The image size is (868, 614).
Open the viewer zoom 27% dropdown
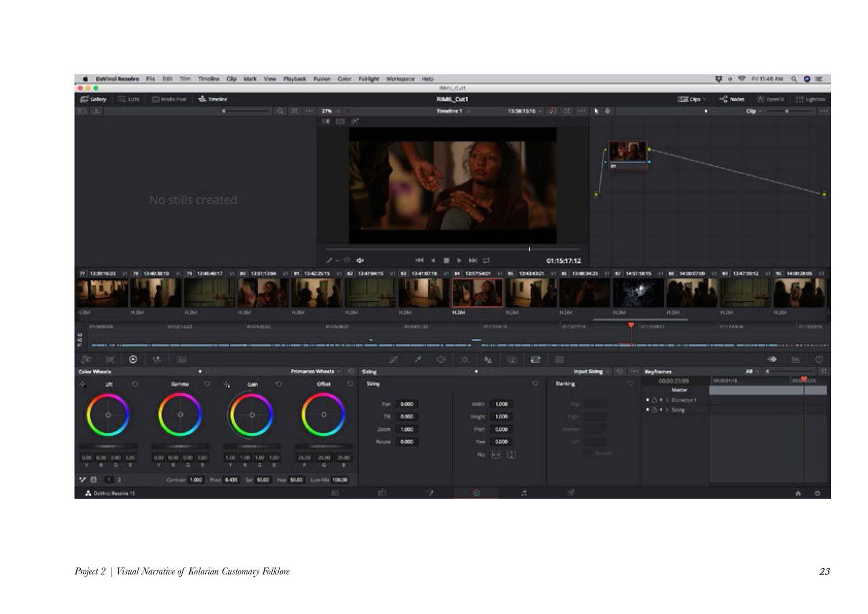pyautogui.click(x=330, y=111)
